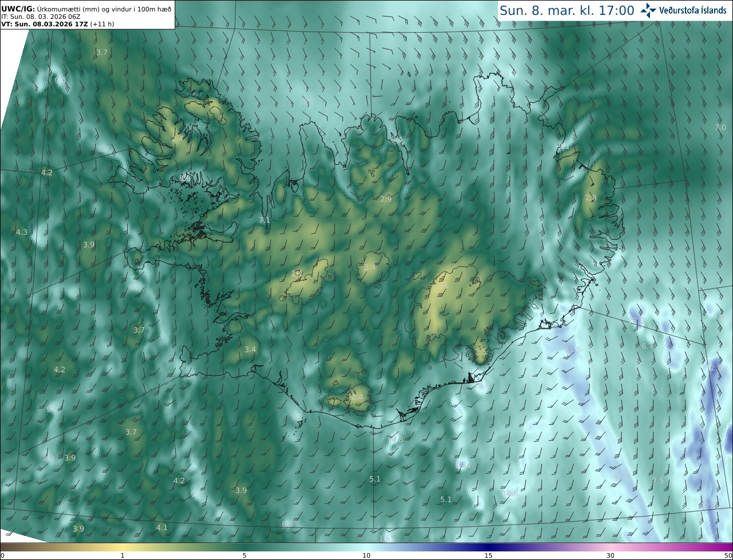Click the colour scale label 50
The height and width of the screenshot is (560, 733).
click(728, 556)
